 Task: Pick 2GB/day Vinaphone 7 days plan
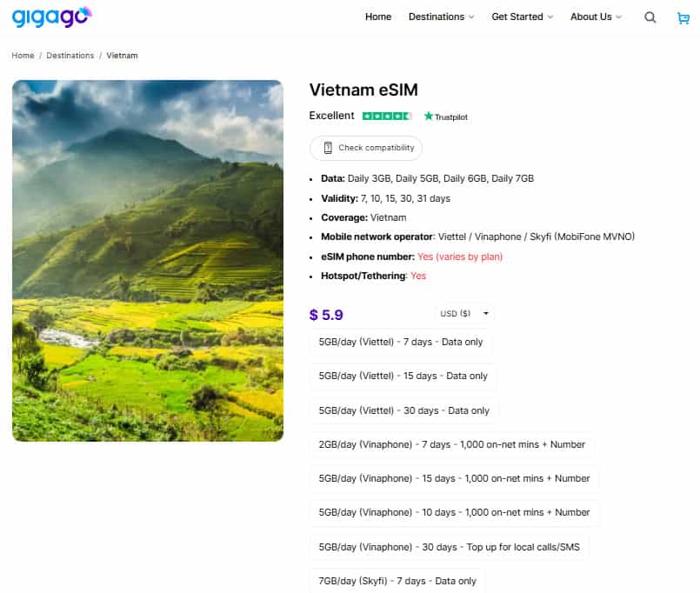pyautogui.click(x=451, y=444)
